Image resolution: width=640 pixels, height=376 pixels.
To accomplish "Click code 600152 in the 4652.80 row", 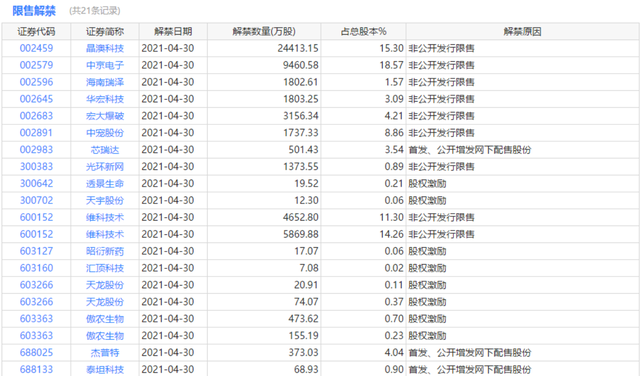I will coord(36,217).
